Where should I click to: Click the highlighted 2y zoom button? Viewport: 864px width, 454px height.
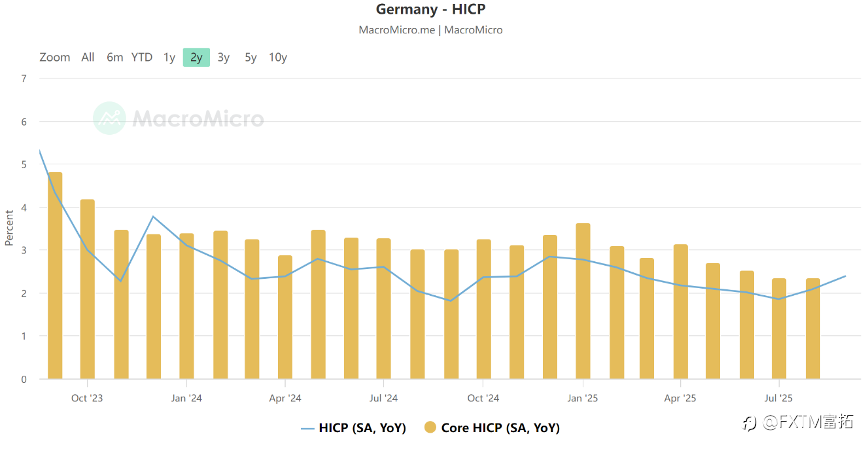coord(196,57)
